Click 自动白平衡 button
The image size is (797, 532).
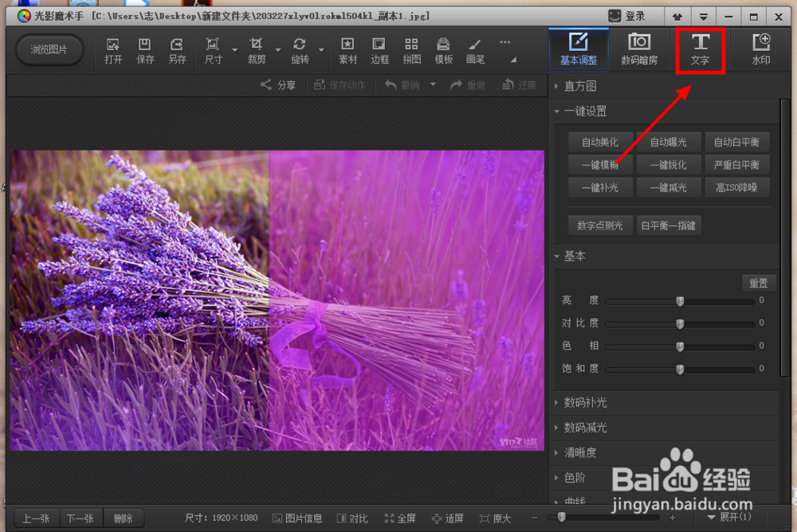pyautogui.click(x=737, y=143)
